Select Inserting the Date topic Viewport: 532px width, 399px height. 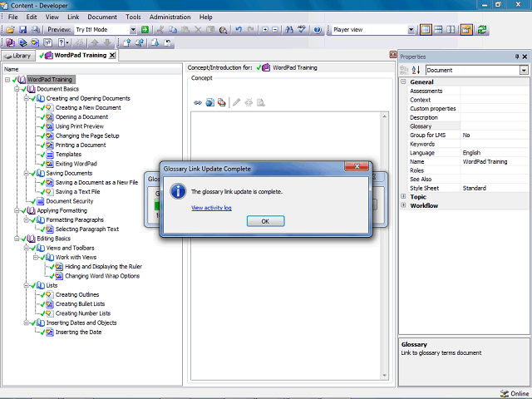[78, 332]
